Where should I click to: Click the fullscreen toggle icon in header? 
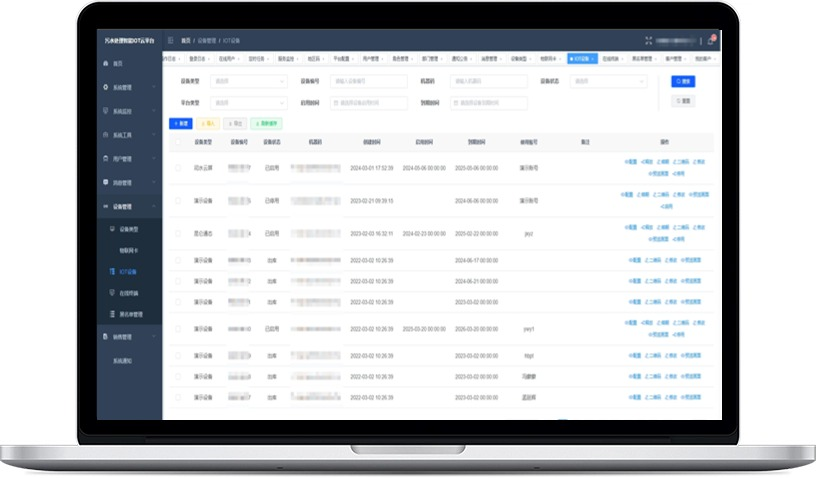pyautogui.click(x=648, y=41)
